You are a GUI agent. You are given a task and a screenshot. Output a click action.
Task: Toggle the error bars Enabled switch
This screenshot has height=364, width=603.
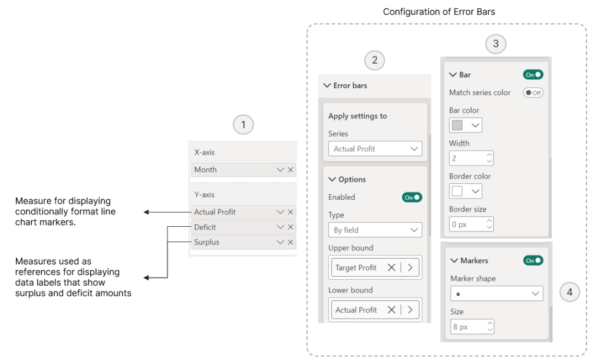pyautogui.click(x=412, y=197)
